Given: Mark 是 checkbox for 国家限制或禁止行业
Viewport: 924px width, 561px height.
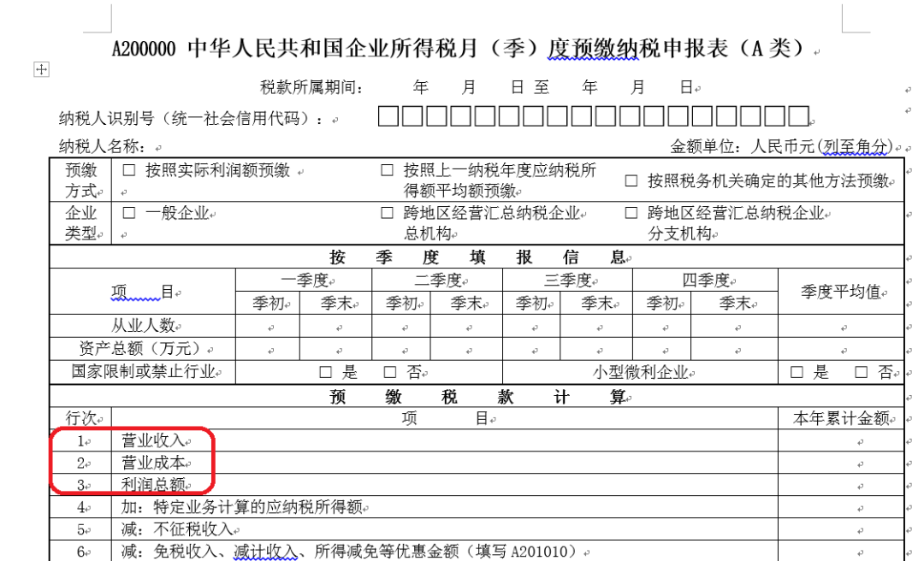Looking at the screenshot, I should [325, 372].
